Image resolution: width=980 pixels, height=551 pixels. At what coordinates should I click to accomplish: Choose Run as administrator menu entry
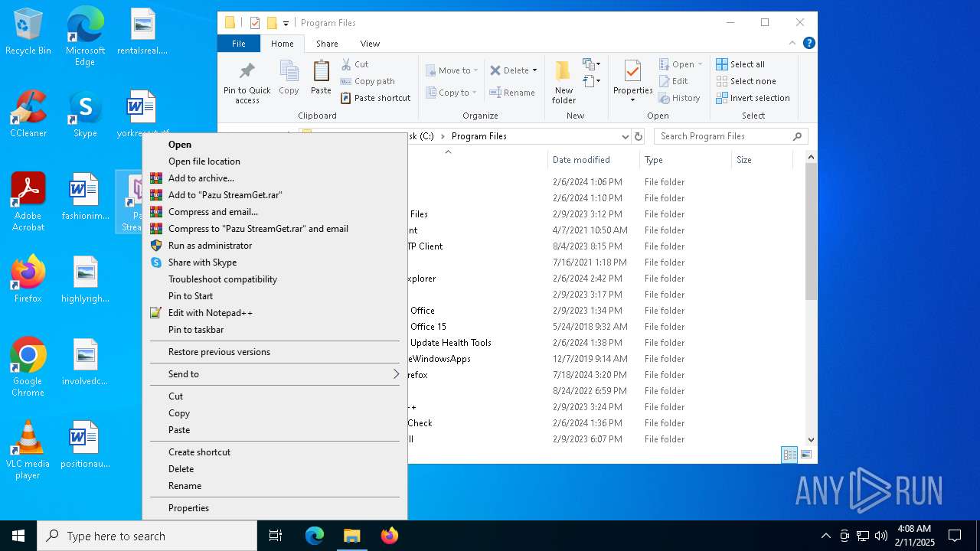pyautogui.click(x=275, y=246)
